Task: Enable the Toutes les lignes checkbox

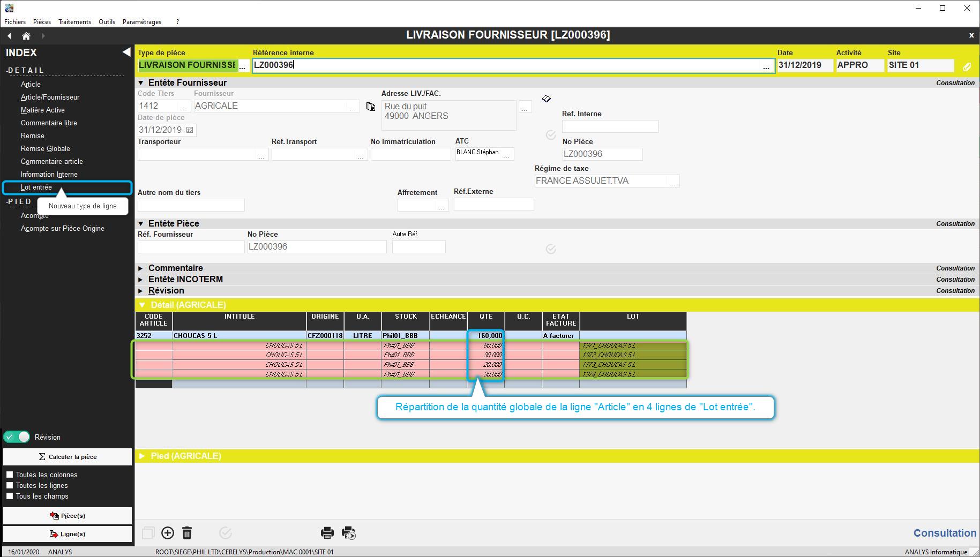Action: 10,485
